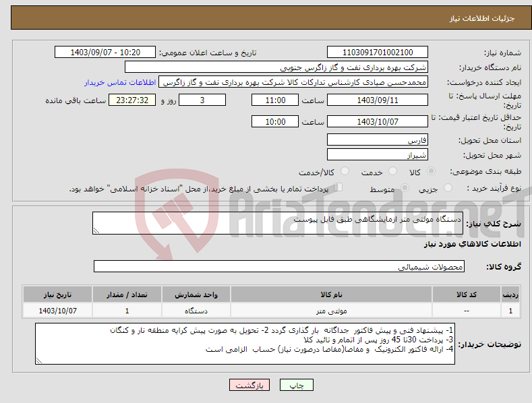Click the price validity date 1403/10/07 field
532x403 pixels.
click(x=378, y=121)
